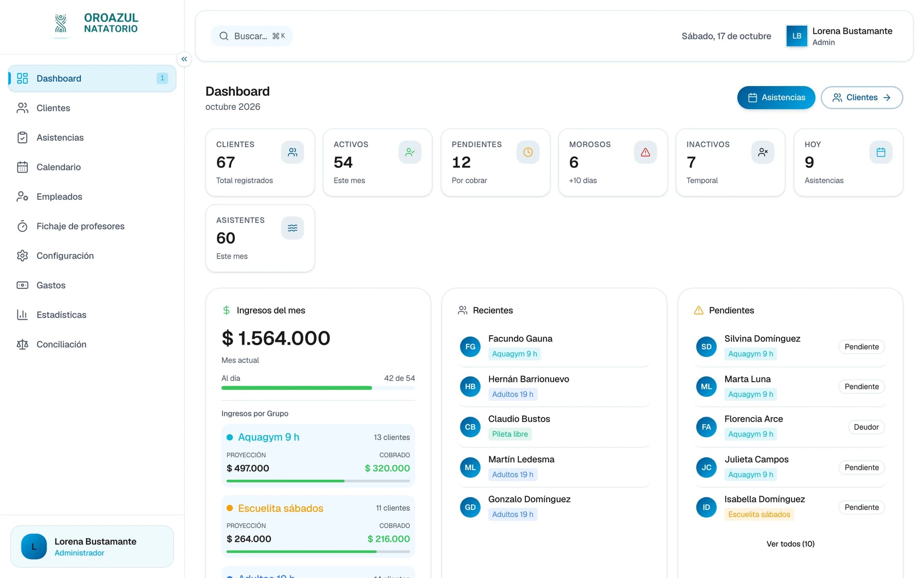This screenshot has width=924, height=578.
Task: Click the Asistentes card waves icon
Action: (293, 228)
